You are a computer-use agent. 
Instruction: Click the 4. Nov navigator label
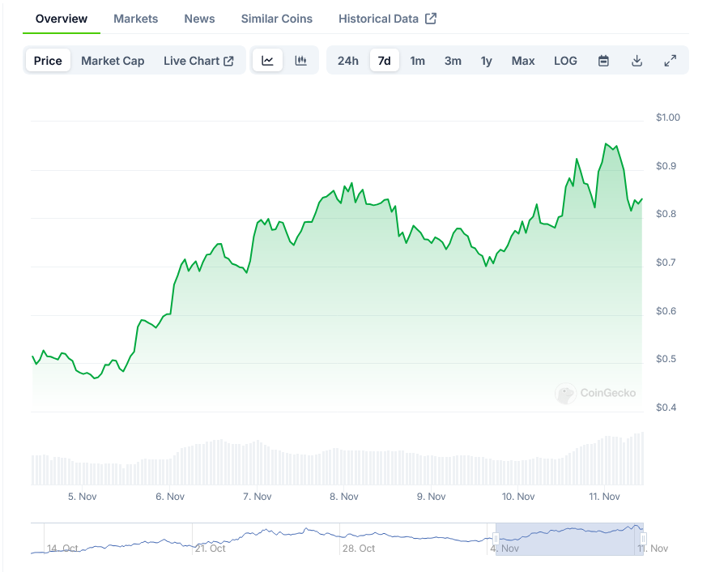[504, 549]
